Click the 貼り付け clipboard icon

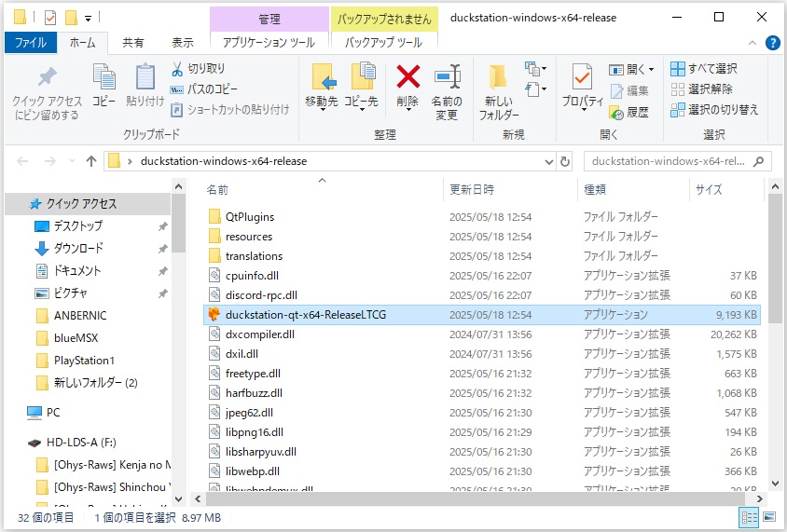click(145, 77)
